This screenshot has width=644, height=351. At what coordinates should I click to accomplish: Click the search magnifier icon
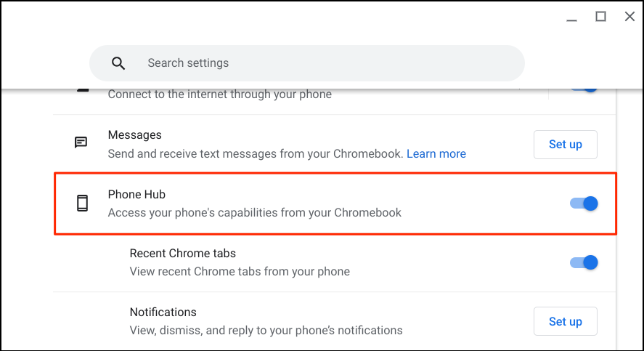tap(118, 63)
